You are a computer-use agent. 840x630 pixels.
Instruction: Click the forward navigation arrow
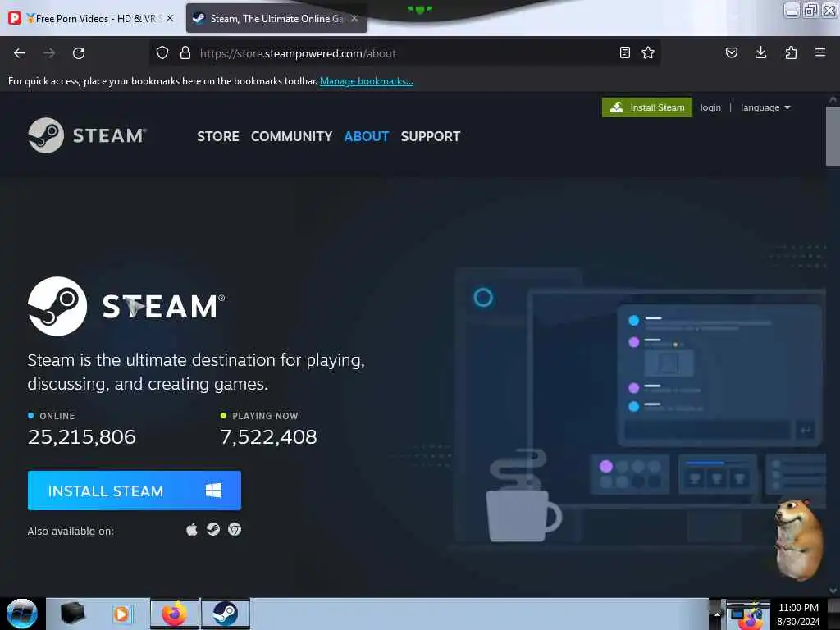49,53
